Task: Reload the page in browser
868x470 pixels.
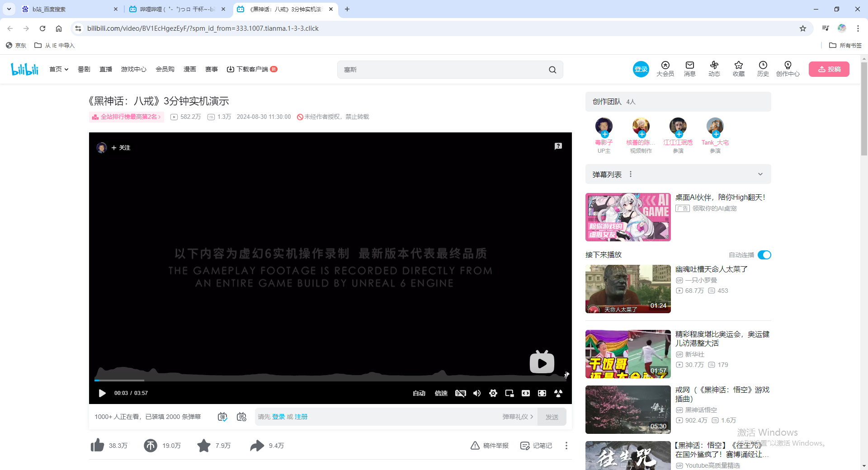Action: (x=42, y=28)
